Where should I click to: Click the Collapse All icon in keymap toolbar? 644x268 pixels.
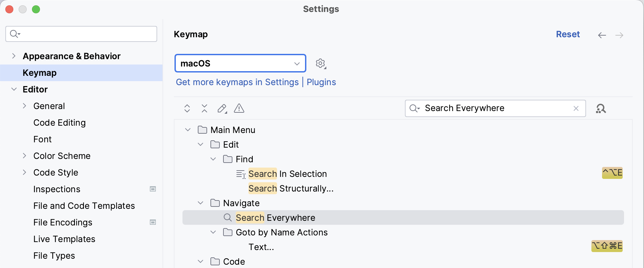point(204,108)
